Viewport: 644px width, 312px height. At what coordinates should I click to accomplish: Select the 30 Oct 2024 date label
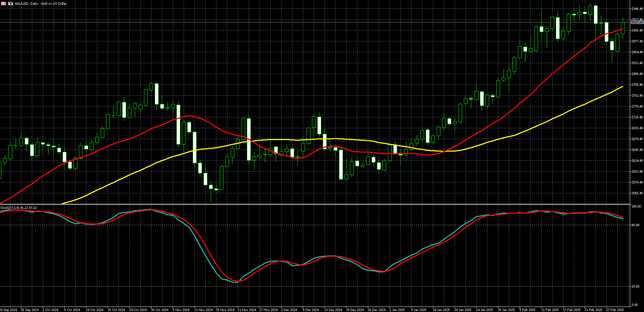point(160,310)
